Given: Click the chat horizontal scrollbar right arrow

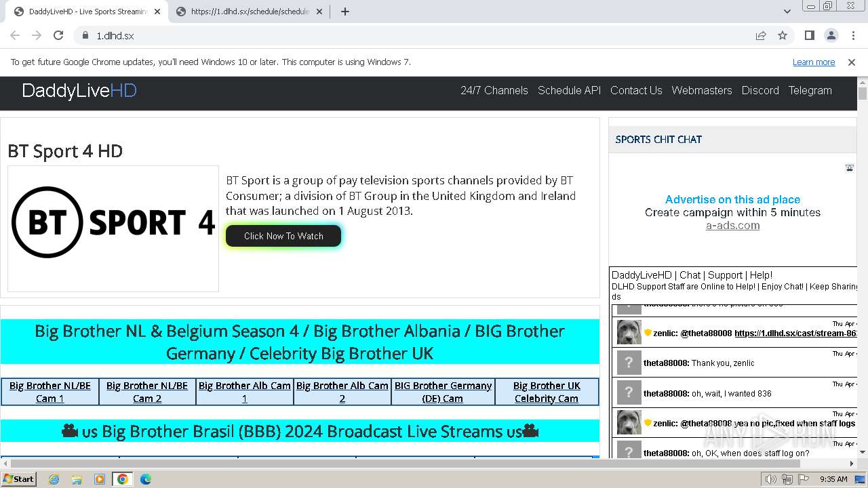Looking at the screenshot, I should pyautogui.click(x=852, y=464).
